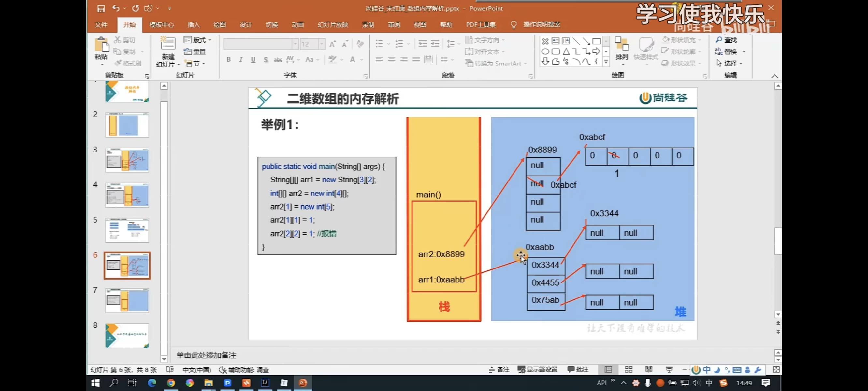Toggle Bold formatting
The width and height of the screenshot is (868, 391).
coord(228,60)
